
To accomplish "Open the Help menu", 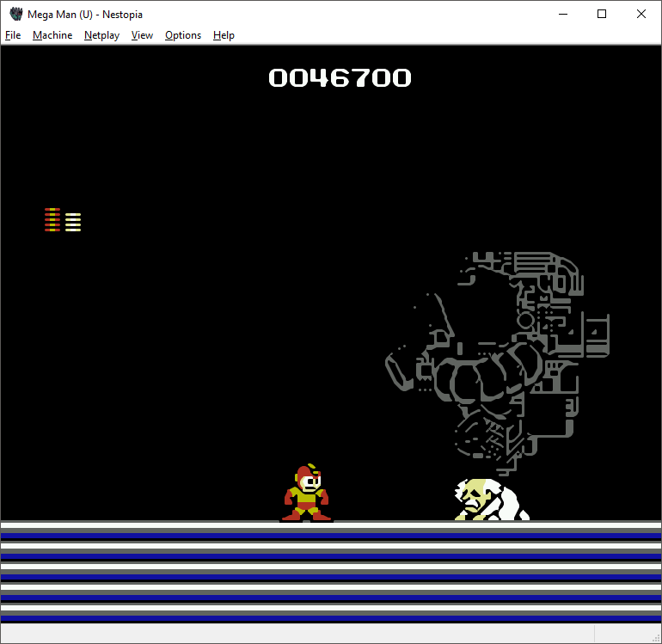I will coord(224,35).
